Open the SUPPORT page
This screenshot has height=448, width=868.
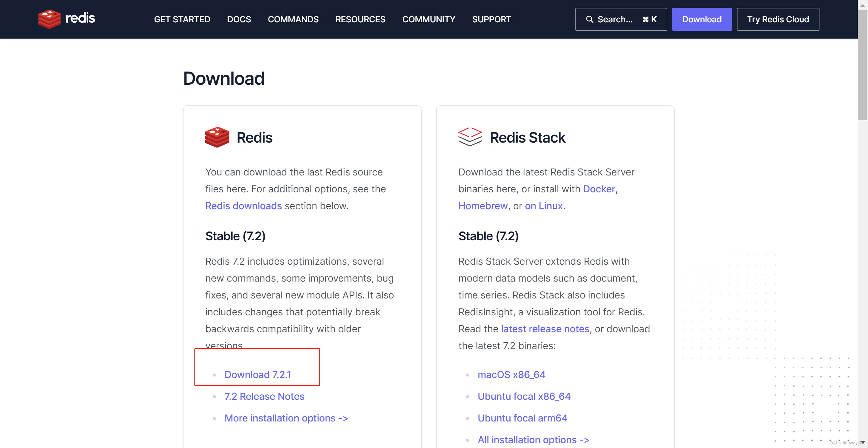491,19
